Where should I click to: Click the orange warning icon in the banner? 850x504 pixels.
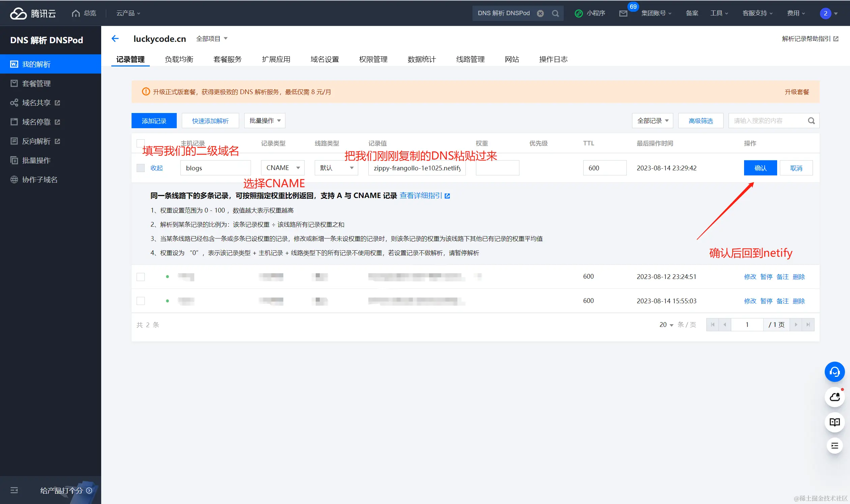click(x=146, y=92)
